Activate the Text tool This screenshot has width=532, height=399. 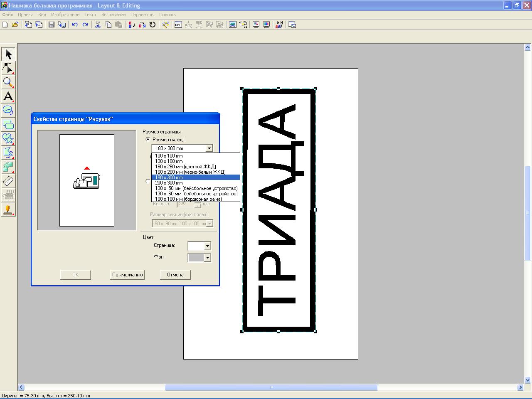coord(8,96)
